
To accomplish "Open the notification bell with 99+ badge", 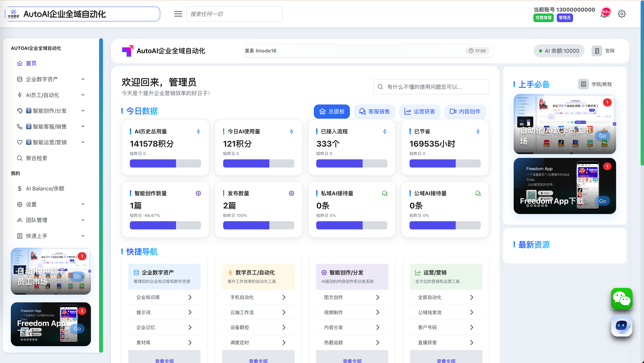I will tap(604, 14).
